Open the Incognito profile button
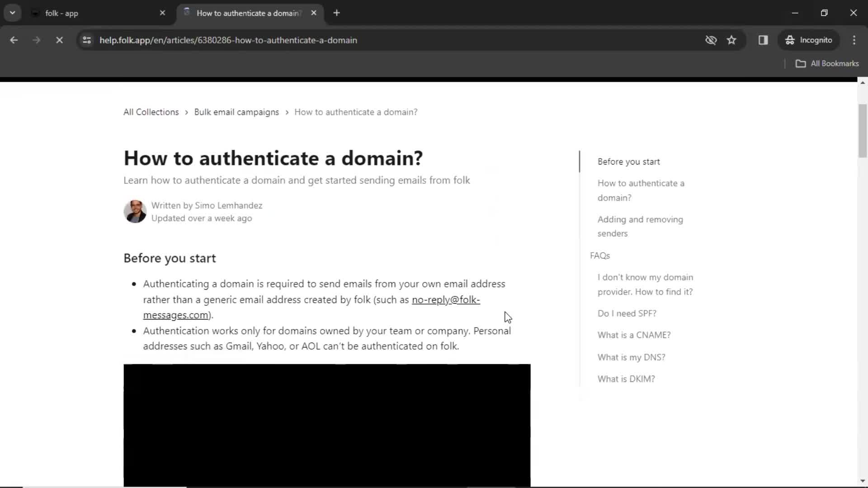This screenshot has width=868, height=488. pyautogui.click(x=809, y=40)
